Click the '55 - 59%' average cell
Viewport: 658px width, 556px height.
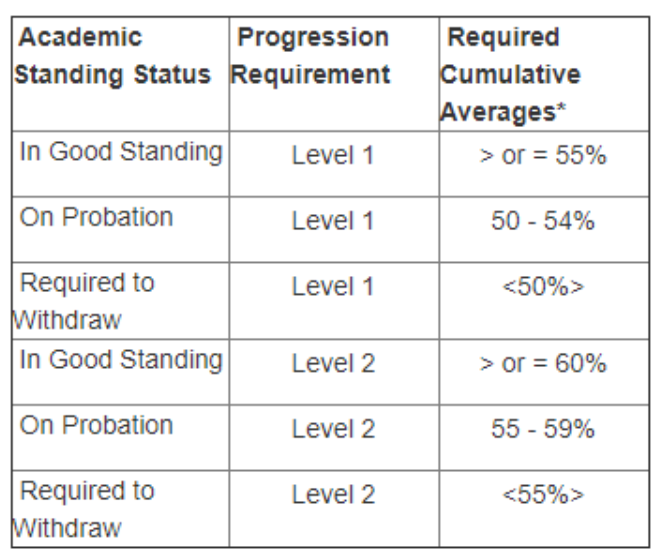point(539,431)
